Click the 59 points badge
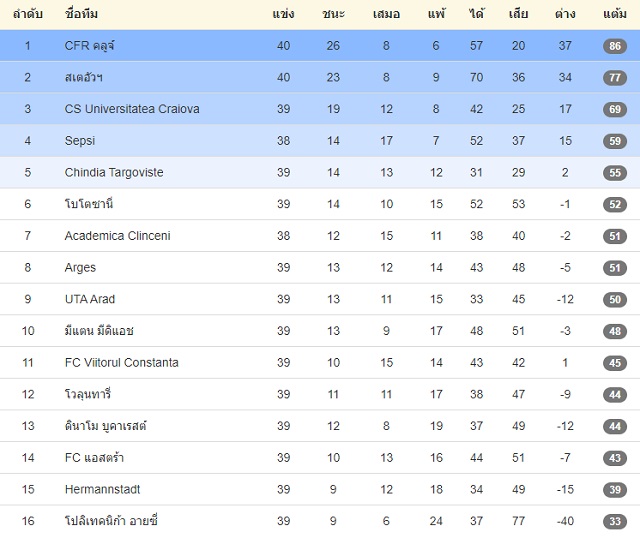640x544 pixels. 615,141
